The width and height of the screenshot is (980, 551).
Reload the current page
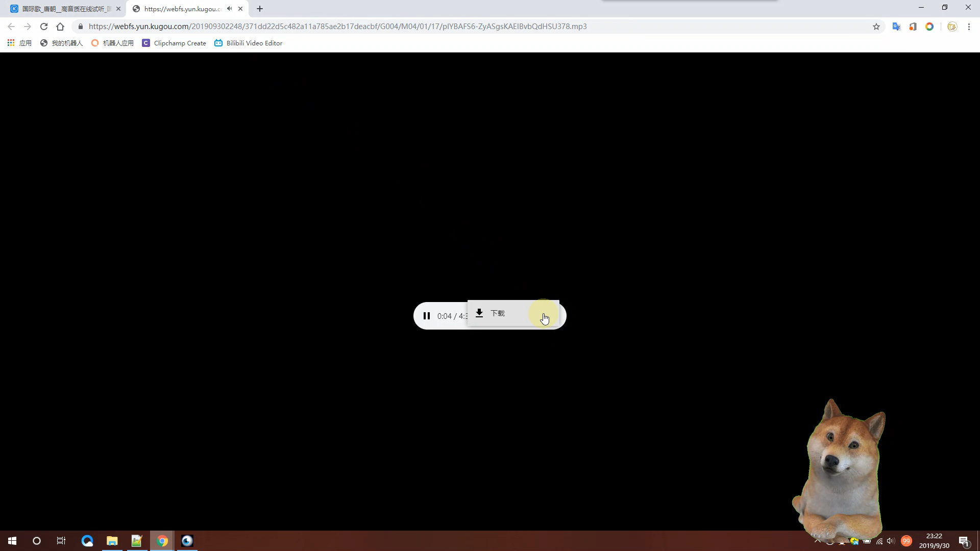[44, 27]
